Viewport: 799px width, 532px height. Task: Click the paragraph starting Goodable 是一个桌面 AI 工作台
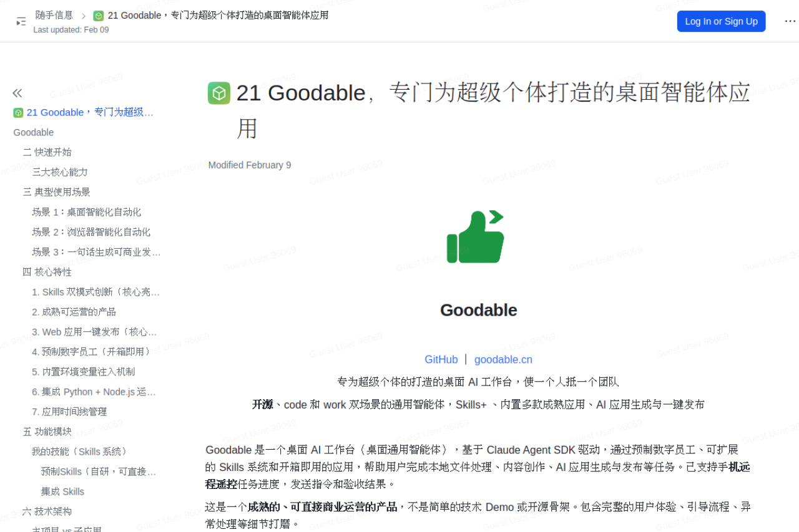(x=478, y=467)
